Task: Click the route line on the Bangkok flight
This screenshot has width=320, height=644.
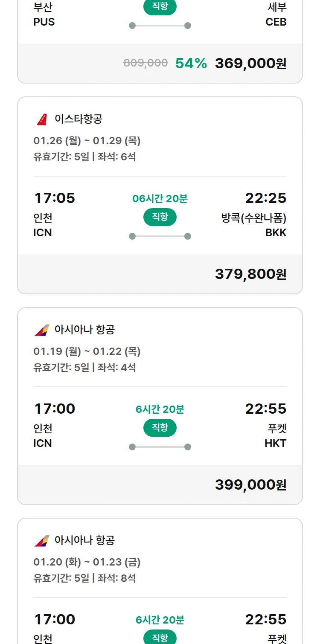Action: point(160,236)
